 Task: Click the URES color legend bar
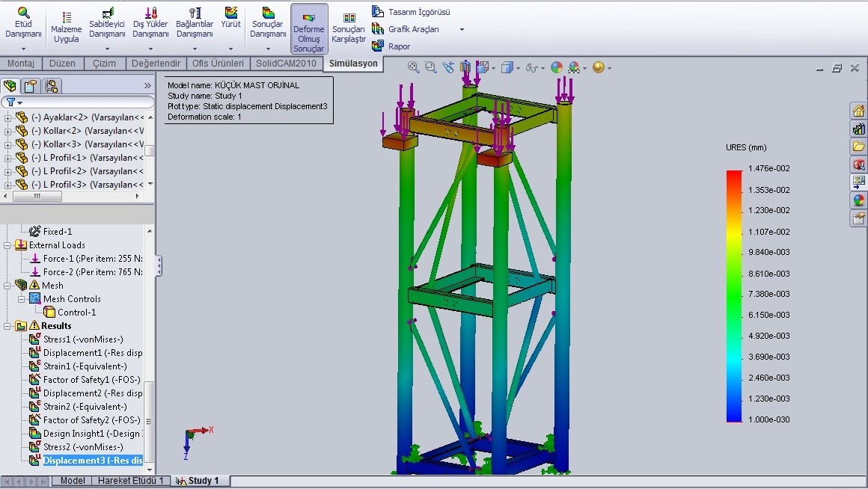733,295
